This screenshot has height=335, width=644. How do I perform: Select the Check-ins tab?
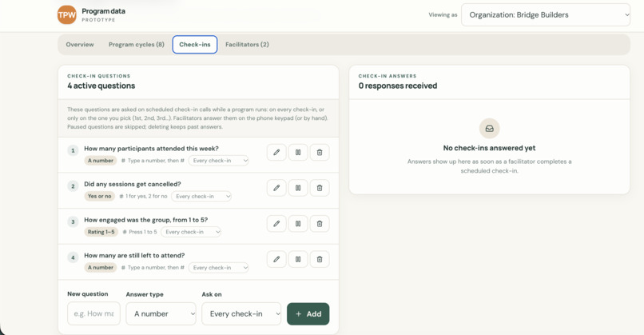tap(195, 45)
